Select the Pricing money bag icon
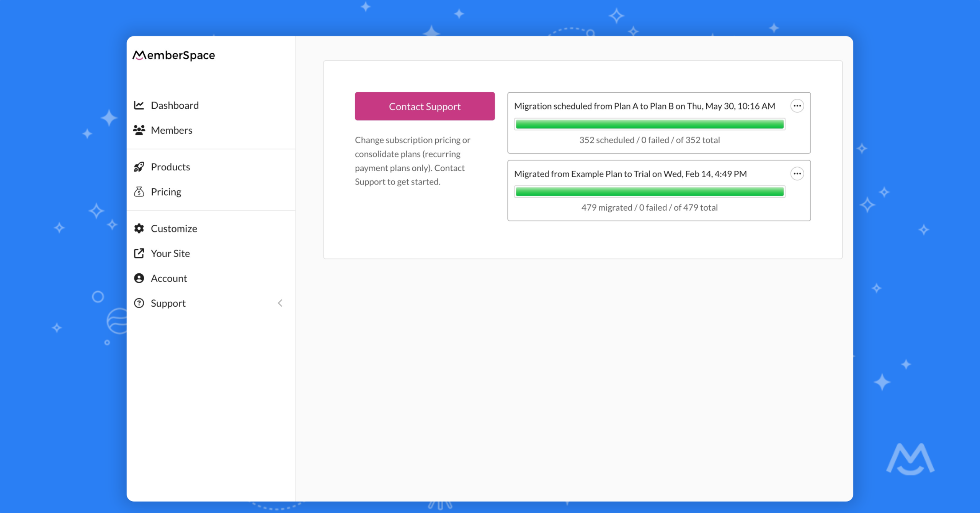The height and width of the screenshot is (513, 980). [139, 191]
